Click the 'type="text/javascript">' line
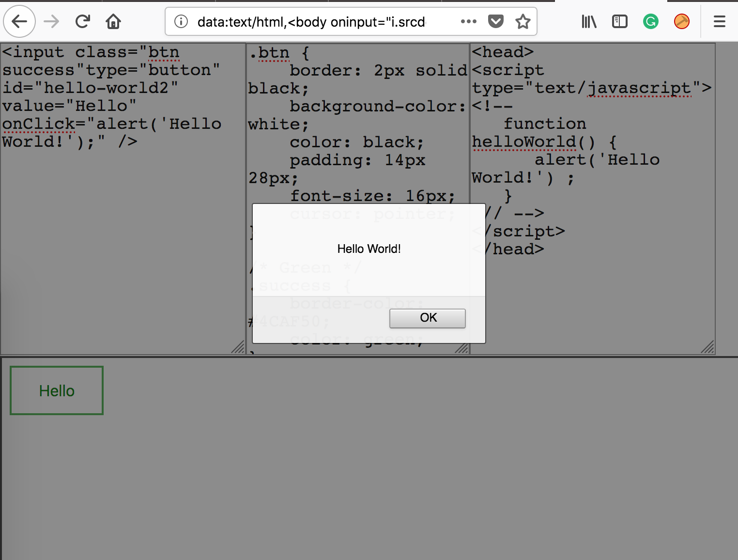 (x=592, y=88)
